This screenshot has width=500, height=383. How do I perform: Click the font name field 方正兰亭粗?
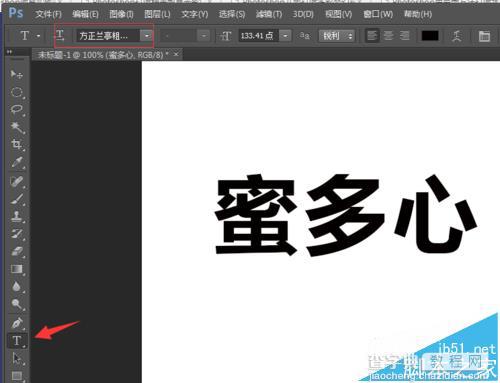click(x=108, y=36)
